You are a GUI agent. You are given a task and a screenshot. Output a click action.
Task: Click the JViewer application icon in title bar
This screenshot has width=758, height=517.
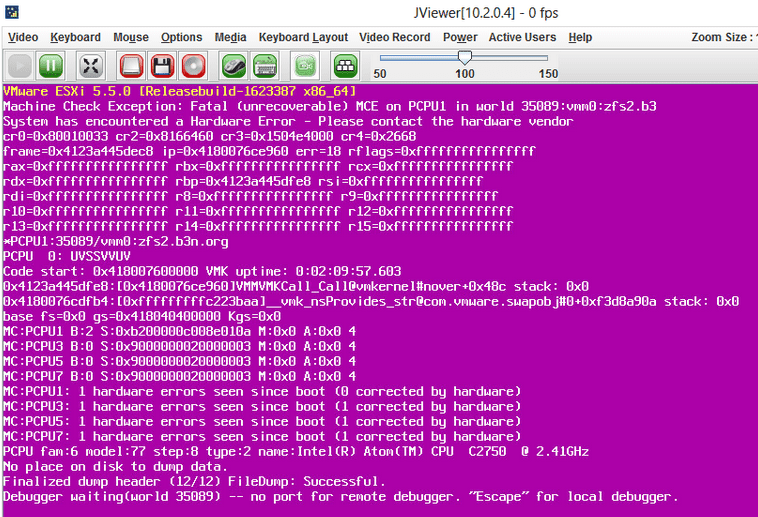12,12
